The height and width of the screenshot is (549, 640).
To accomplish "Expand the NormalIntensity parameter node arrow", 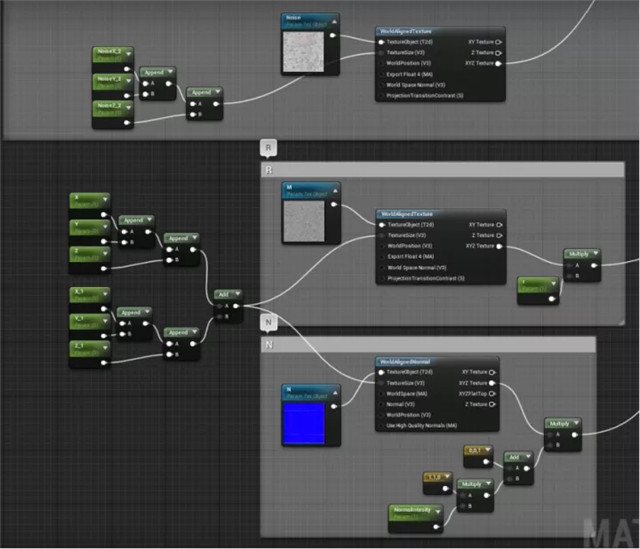I will [x=438, y=511].
